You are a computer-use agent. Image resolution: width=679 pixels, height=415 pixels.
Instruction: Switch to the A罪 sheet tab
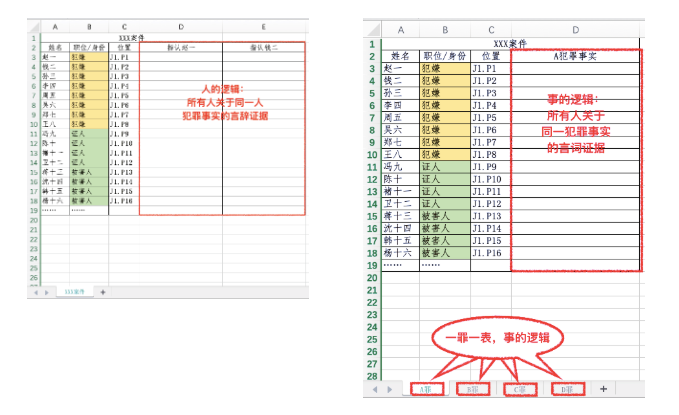click(426, 389)
